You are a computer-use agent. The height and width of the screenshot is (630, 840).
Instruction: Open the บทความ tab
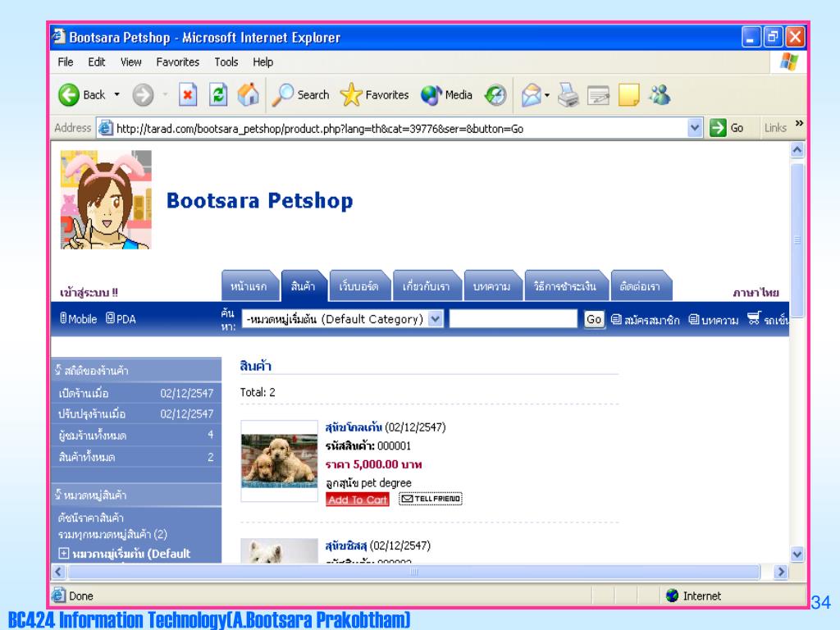click(492, 285)
